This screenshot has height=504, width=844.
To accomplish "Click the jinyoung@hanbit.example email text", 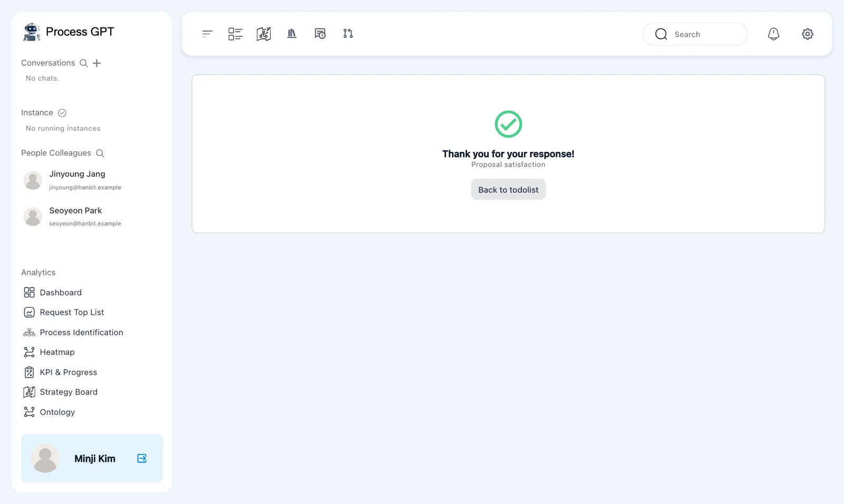I will [x=85, y=187].
